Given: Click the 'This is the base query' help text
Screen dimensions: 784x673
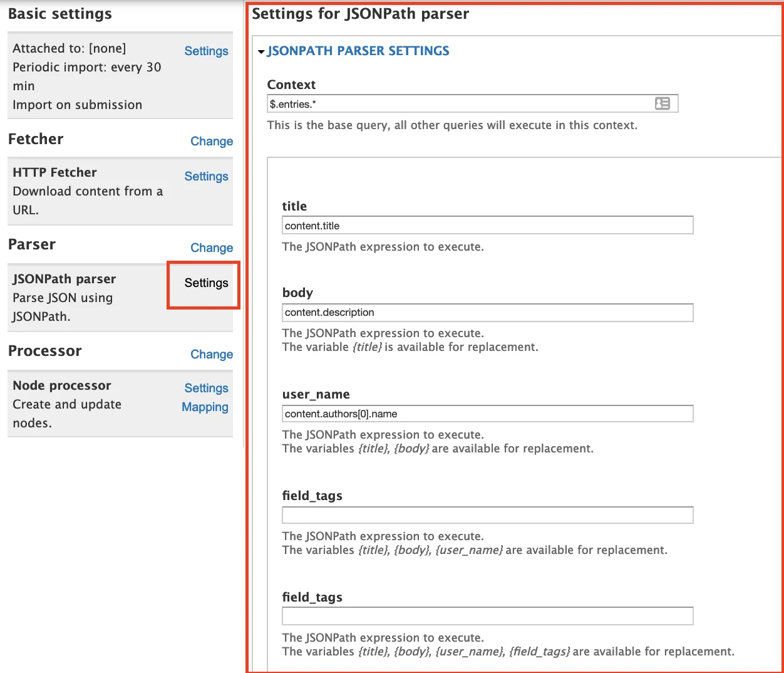Looking at the screenshot, I should pyautogui.click(x=452, y=125).
